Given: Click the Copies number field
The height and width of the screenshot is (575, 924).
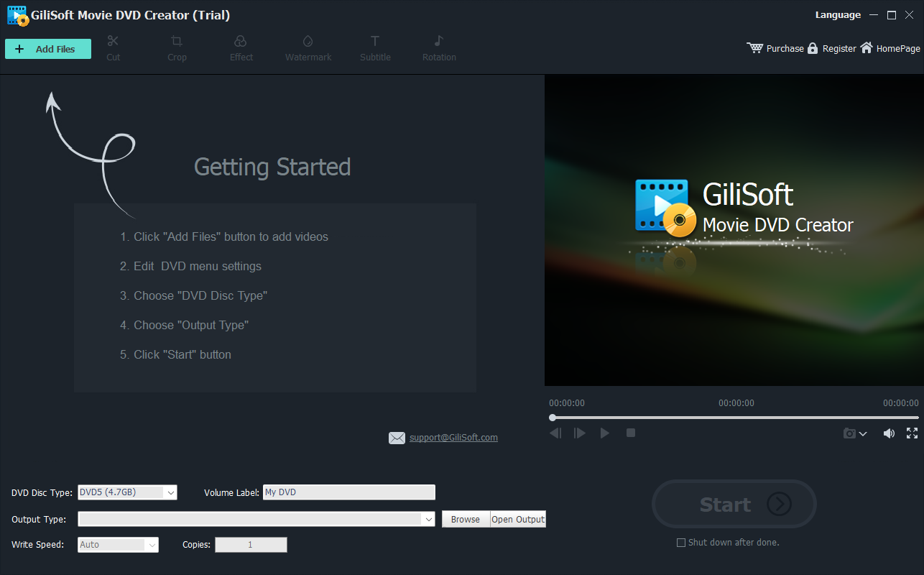Looking at the screenshot, I should [251, 545].
